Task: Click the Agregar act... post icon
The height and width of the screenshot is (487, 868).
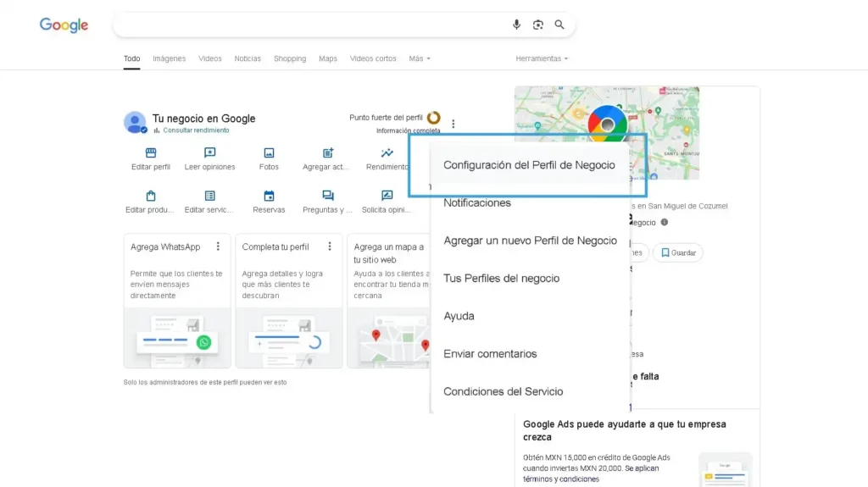Action: coord(328,152)
